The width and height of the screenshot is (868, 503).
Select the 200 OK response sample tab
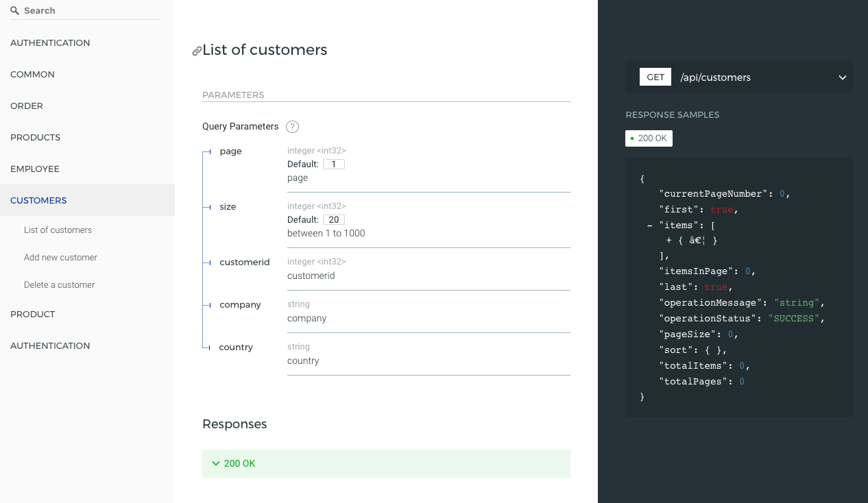(x=649, y=138)
